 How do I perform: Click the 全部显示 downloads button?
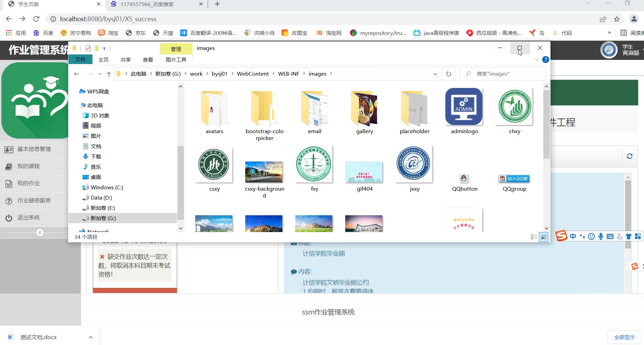click(624, 337)
